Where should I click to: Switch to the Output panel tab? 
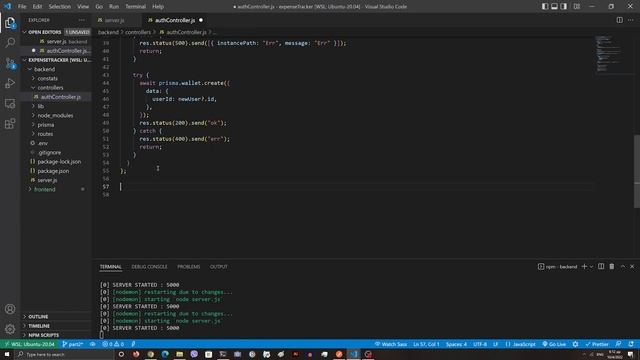tap(219, 267)
